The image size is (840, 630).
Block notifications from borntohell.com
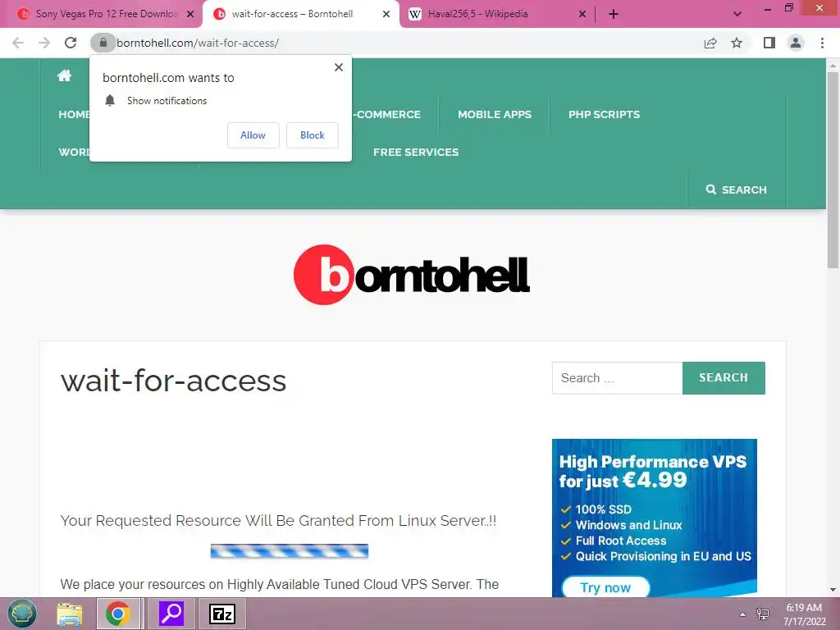313,135
